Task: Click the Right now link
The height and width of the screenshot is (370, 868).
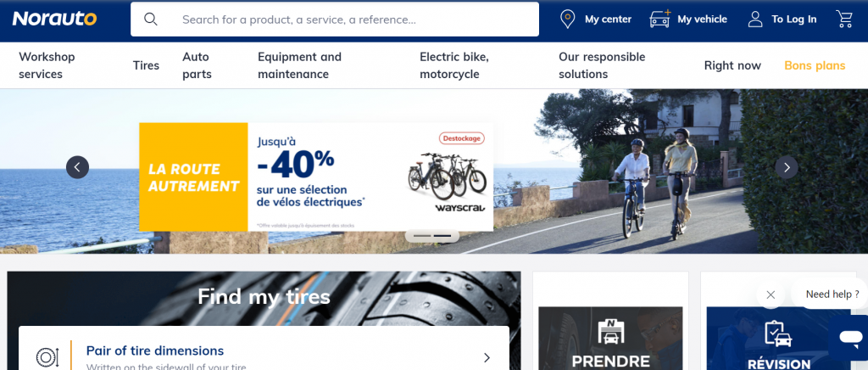Action: click(x=732, y=65)
